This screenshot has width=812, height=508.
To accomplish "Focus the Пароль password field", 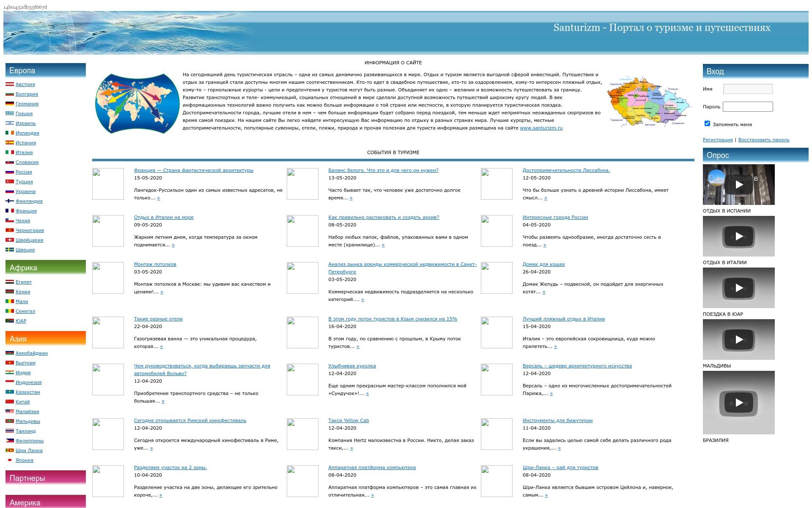I will pos(748,107).
